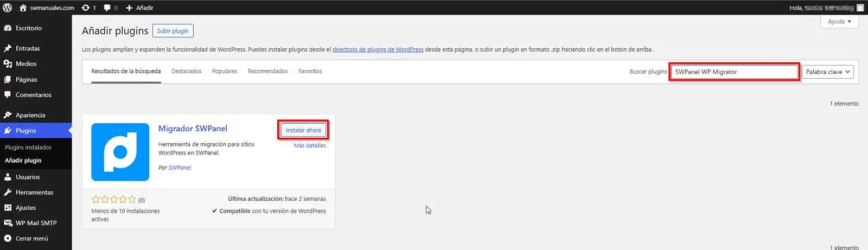868x250 pixels.
Task: Click the top '1 elemento' results count
Action: 844,104
